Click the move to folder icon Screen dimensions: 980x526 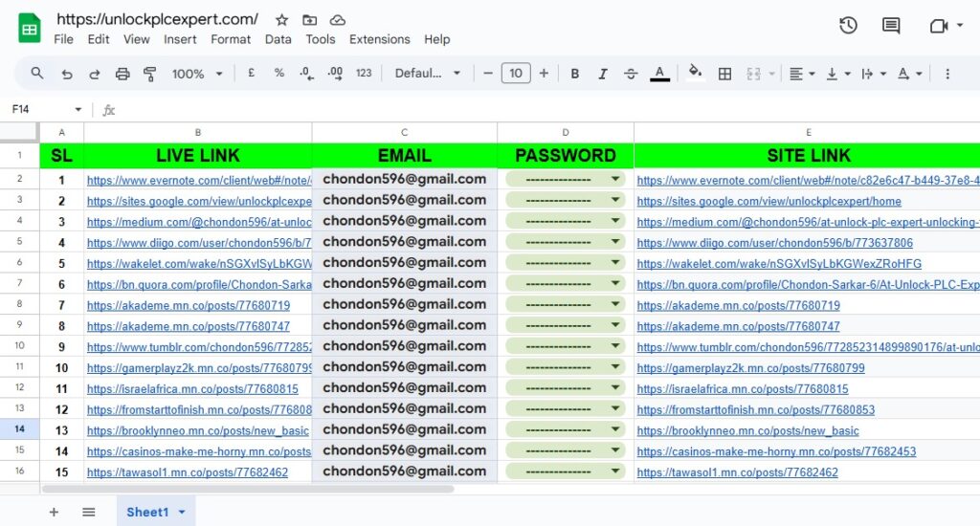(x=309, y=20)
